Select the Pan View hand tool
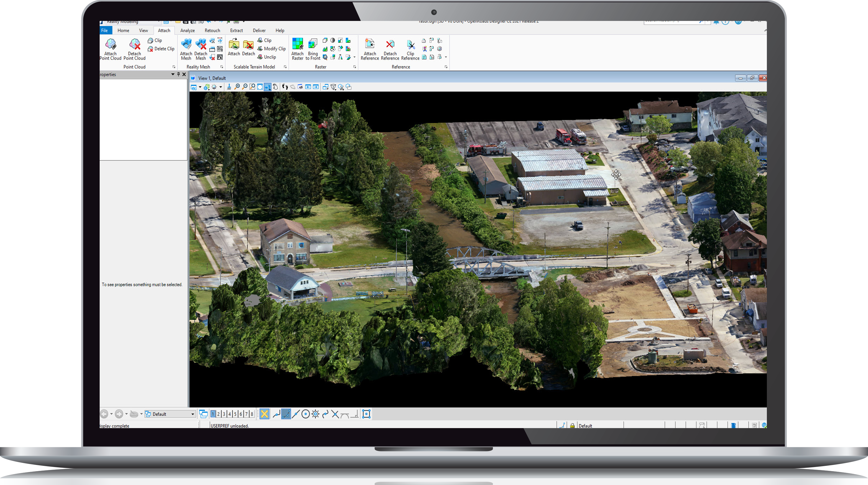Image resolution: width=868 pixels, height=485 pixels. pos(275,87)
